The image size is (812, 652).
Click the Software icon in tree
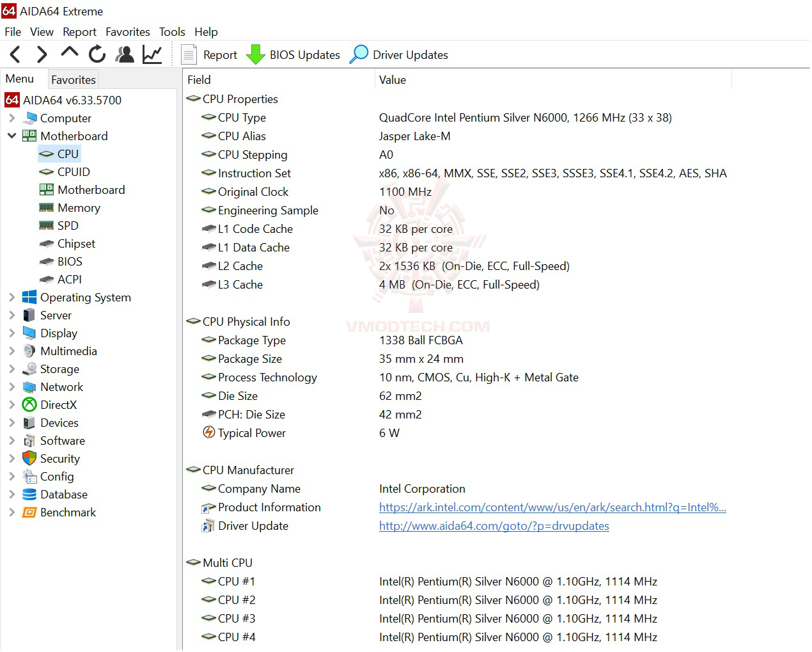pos(29,441)
